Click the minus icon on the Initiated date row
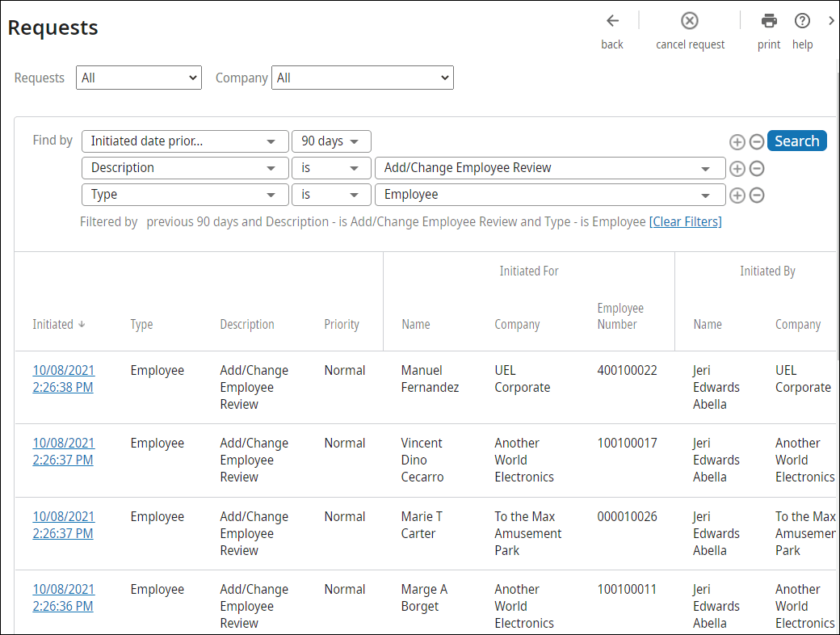Image resolution: width=840 pixels, height=635 pixels. click(x=757, y=141)
